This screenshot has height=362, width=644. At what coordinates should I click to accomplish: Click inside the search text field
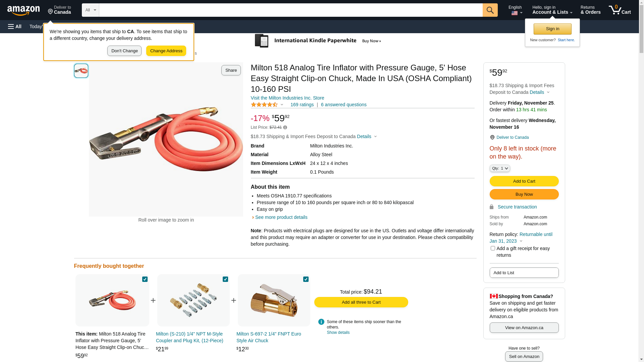click(x=290, y=10)
